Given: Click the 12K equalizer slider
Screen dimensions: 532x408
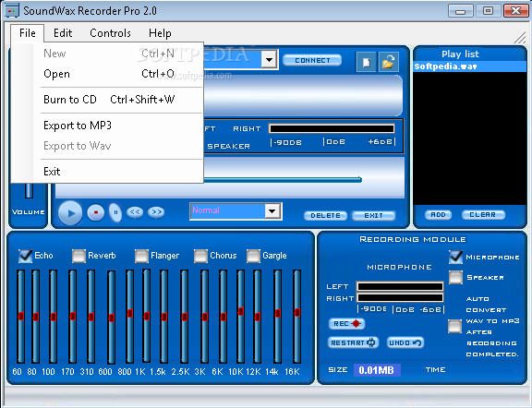Looking at the screenshot, I should click(258, 317).
